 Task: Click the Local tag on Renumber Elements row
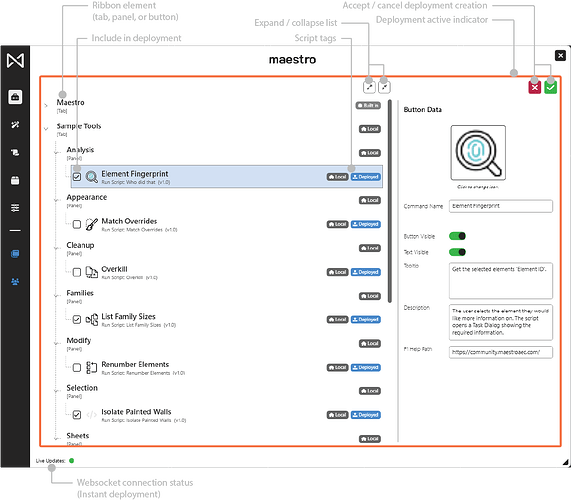coord(338,367)
